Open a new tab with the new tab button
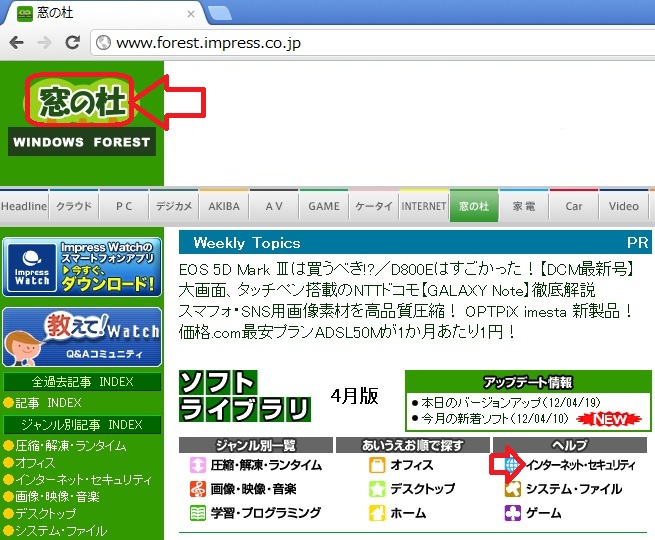655x540 pixels. 219,13
